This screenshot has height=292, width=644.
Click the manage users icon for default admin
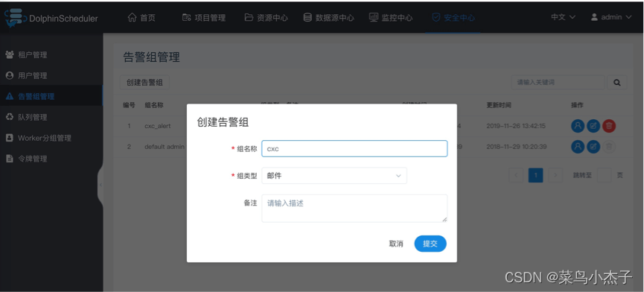tap(578, 147)
